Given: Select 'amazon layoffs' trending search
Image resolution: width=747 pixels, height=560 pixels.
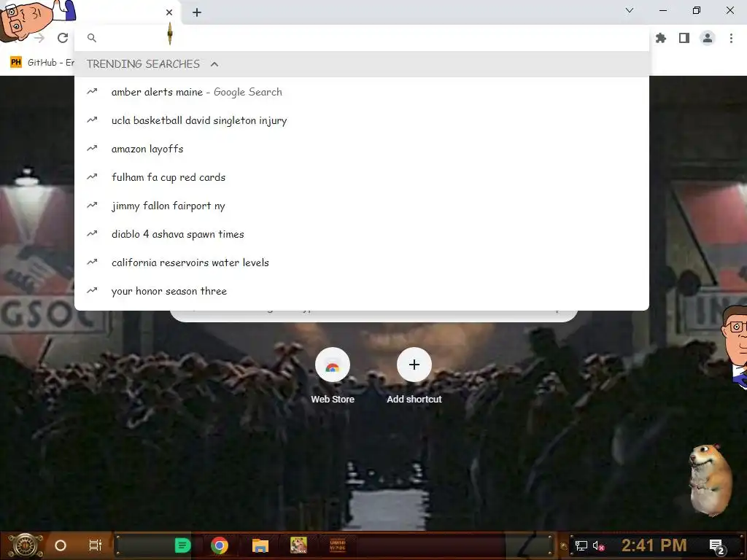Looking at the screenshot, I should tap(362, 149).
